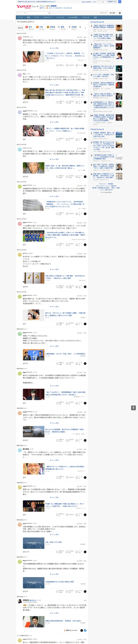Share the kan******** comment on X

tap(85, 364)
